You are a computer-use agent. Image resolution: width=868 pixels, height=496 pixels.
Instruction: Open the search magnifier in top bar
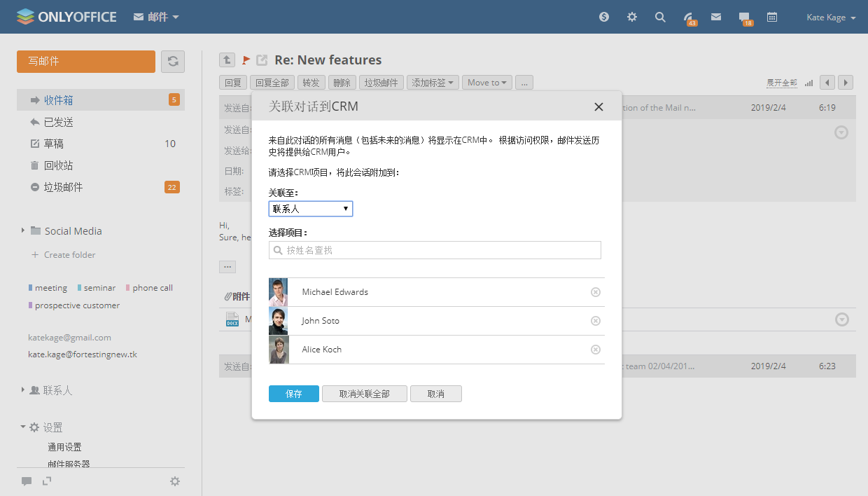660,17
